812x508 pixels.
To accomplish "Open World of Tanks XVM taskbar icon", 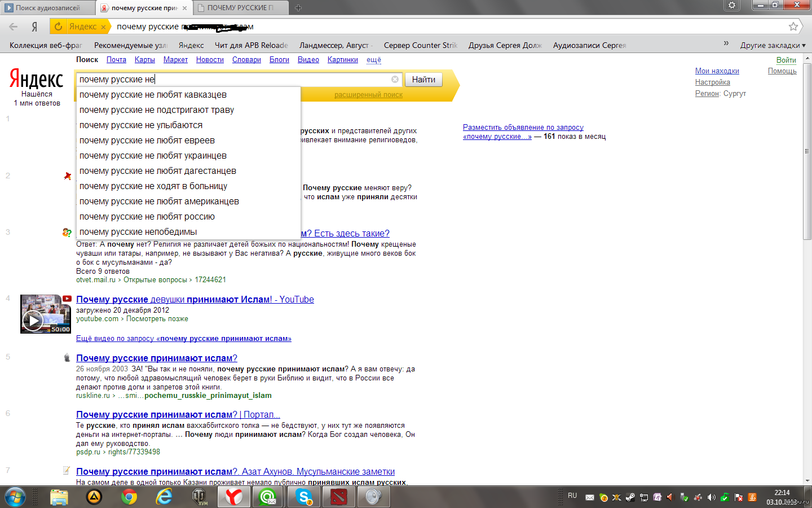I will (199, 497).
